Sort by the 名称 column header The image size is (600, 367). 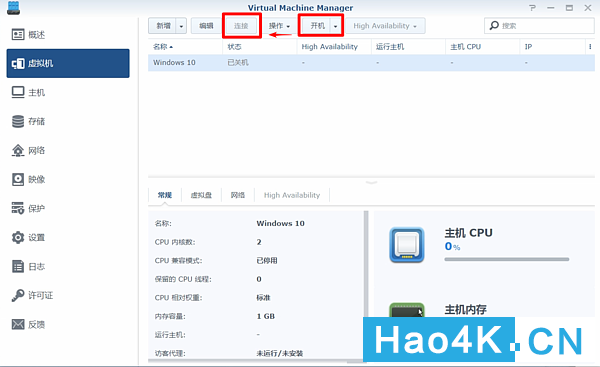click(x=185, y=47)
